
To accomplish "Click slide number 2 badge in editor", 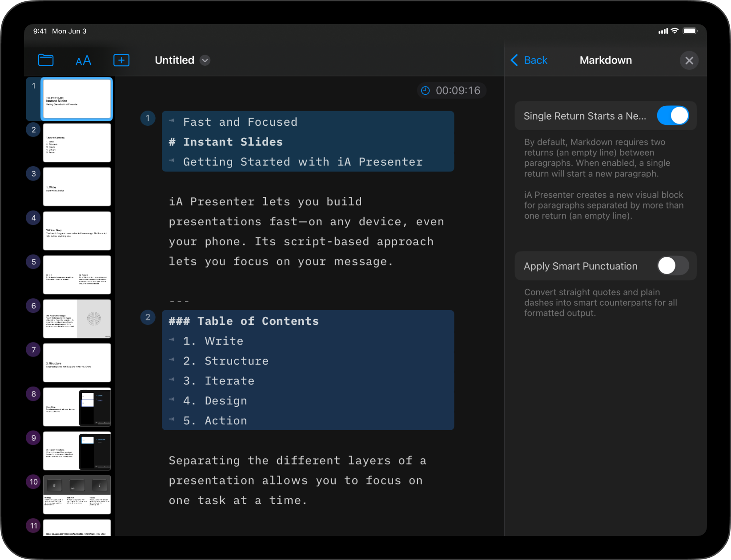I will pyautogui.click(x=148, y=317).
